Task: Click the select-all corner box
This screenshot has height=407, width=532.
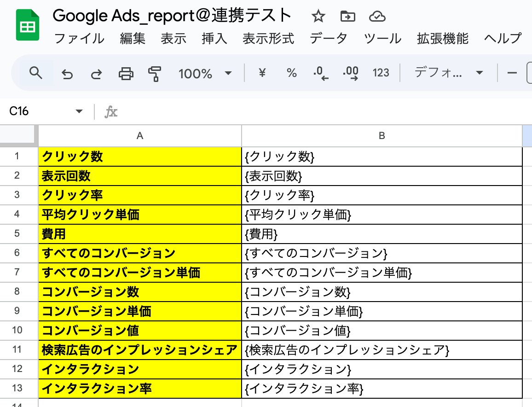Action: point(19,135)
